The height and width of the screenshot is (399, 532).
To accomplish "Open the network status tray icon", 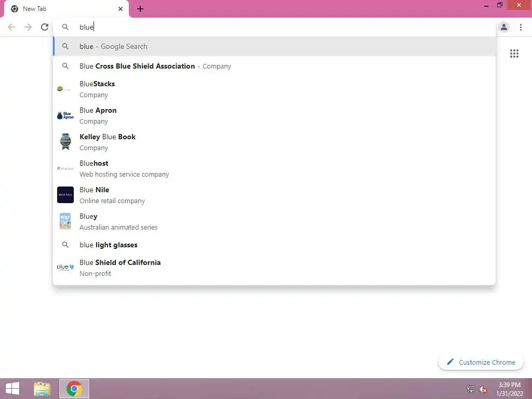I will (x=470, y=389).
